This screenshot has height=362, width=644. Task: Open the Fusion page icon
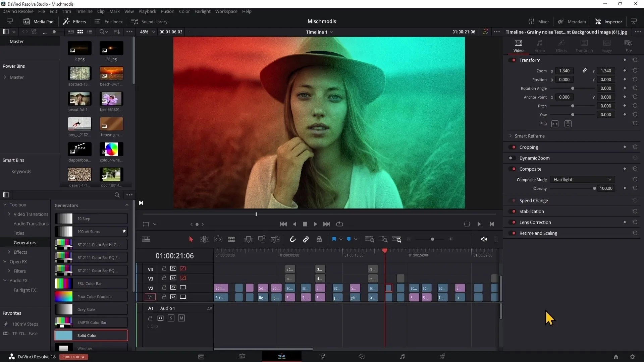(x=322, y=357)
